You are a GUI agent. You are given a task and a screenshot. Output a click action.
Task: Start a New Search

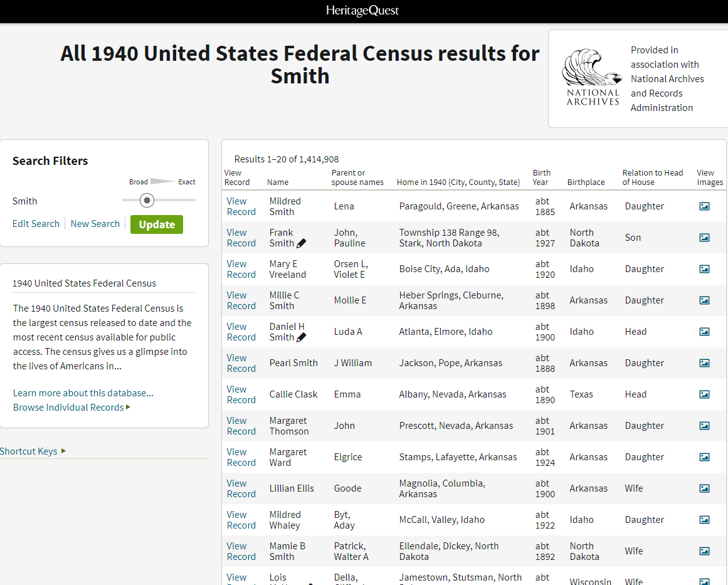pyautogui.click(x=95, y=224)
